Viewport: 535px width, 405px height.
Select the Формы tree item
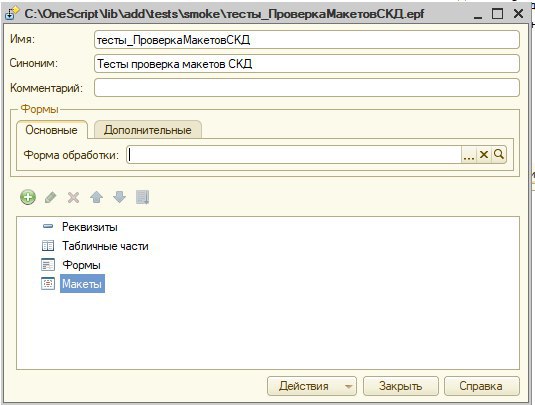81,265
